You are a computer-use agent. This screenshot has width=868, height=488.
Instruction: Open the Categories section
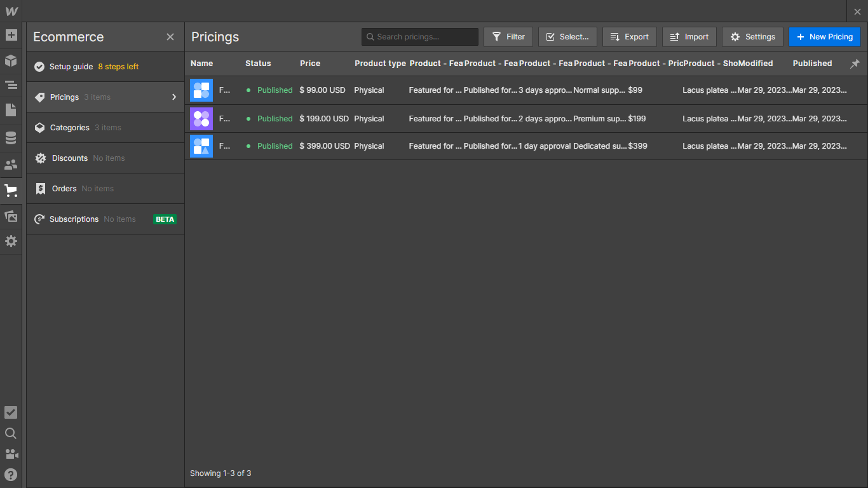tap(105, 128)
